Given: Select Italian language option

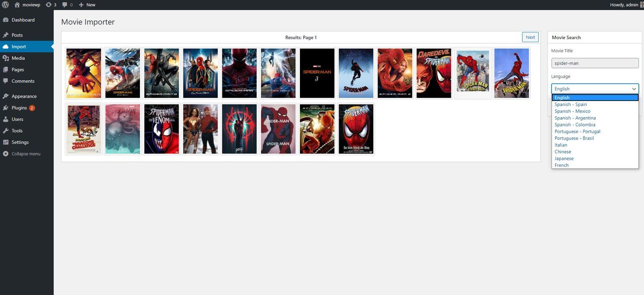Looking at the screenshot, I should (595, 145).
